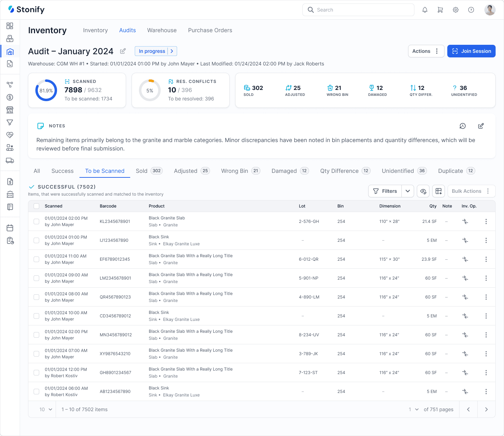504x436 pixels.
Task: Click the 5% conflicts progress ring
Action: [x=150, y=90]
